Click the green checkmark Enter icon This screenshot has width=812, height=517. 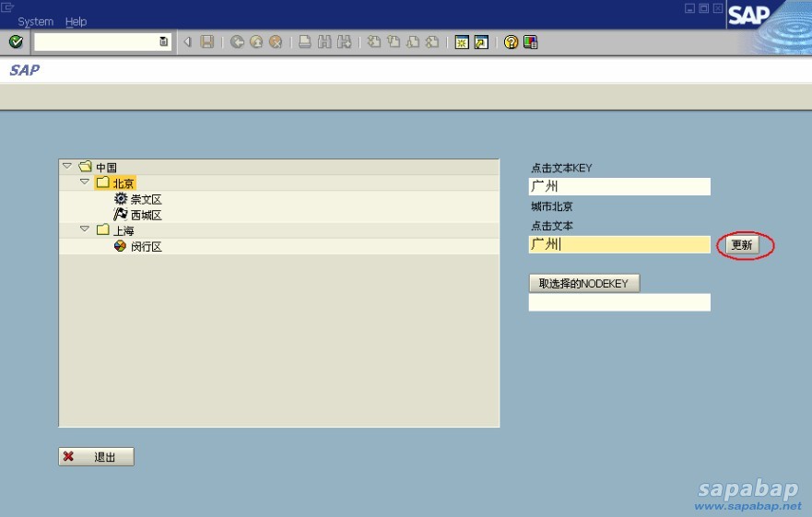pyautogui.click(x=16, y=41)
